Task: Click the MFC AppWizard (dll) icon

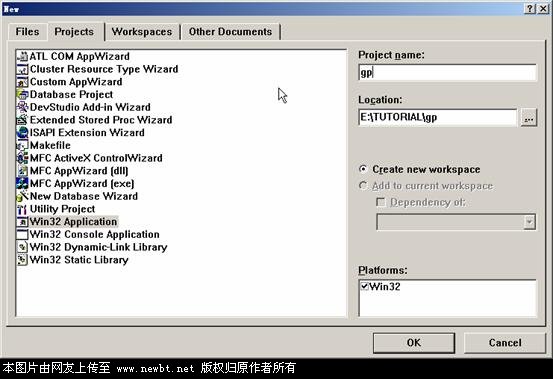Action: [22, 171]
